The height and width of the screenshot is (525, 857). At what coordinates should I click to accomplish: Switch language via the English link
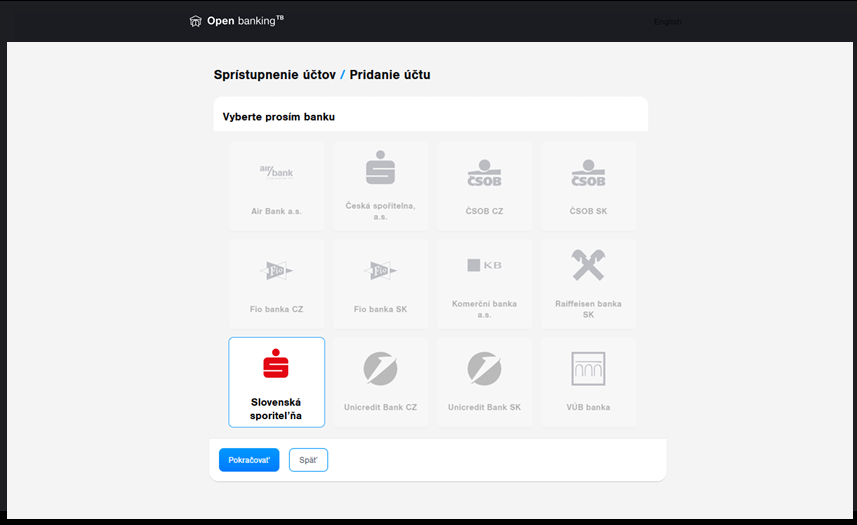[x=667, y=22]
